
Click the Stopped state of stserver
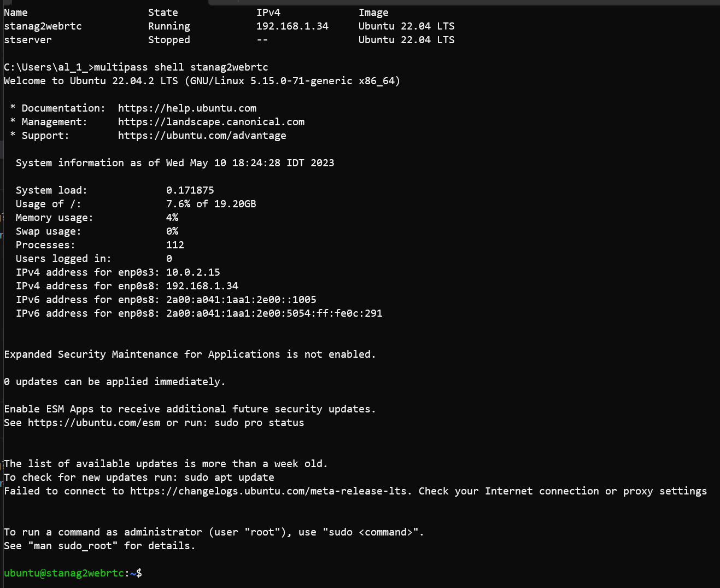tap(169, 40)
